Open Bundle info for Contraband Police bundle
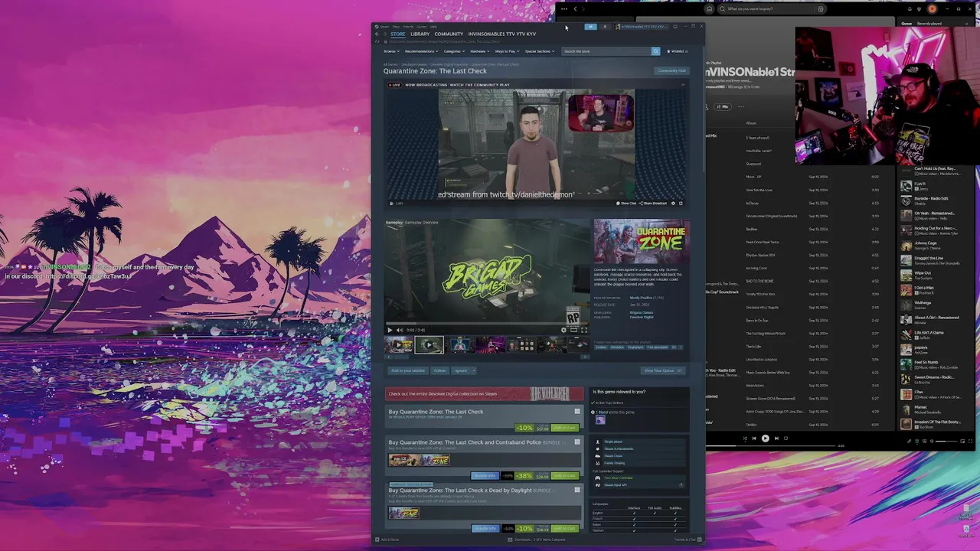980x551 pixels. click(485, 476)
